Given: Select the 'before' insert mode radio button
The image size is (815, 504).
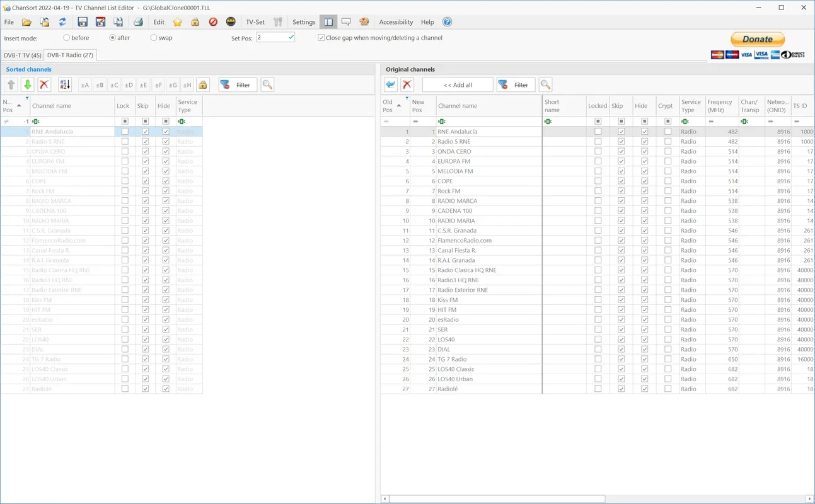Looking at the screenshot, I should pyautogui.click(x=67, y=38).
